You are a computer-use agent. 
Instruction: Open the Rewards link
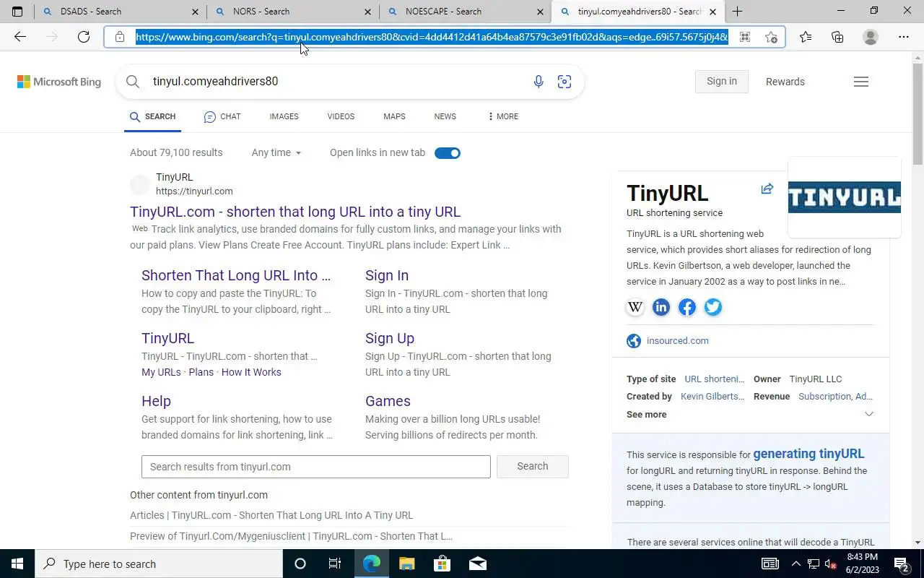[x=785, y=82]
